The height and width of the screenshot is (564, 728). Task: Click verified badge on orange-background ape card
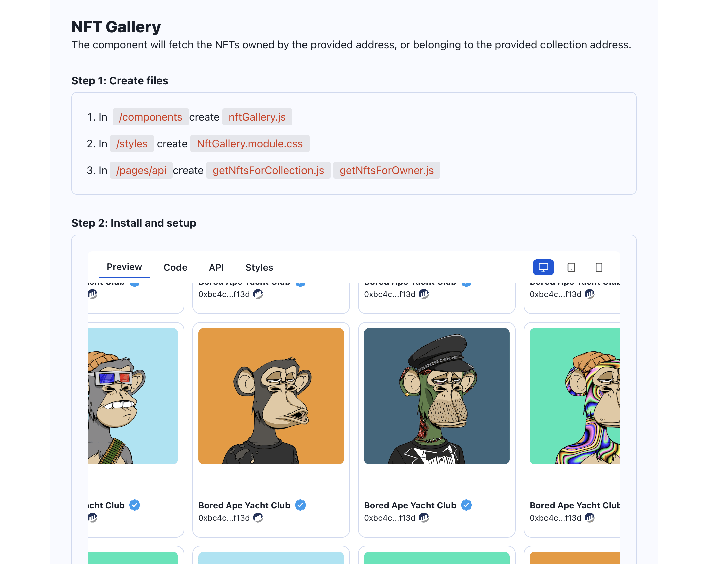click(x=300, y=505)
